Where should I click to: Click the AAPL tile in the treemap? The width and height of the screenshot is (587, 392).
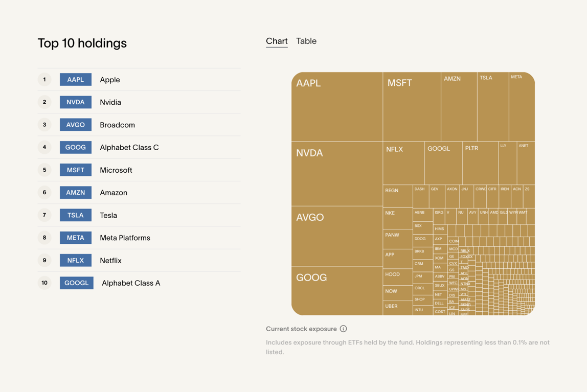tap(337, 107)
